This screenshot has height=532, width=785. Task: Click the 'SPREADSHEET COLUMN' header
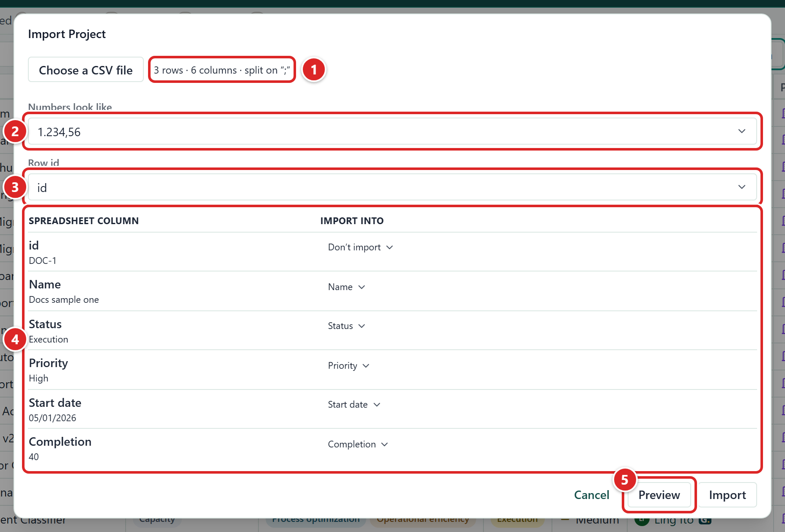click(x=84, y=221)
